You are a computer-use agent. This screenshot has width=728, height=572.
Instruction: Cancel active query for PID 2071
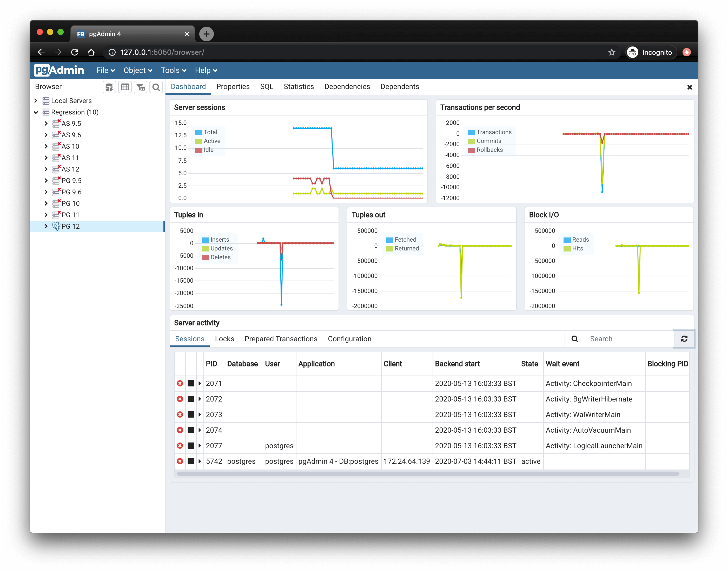click(191, 383)
